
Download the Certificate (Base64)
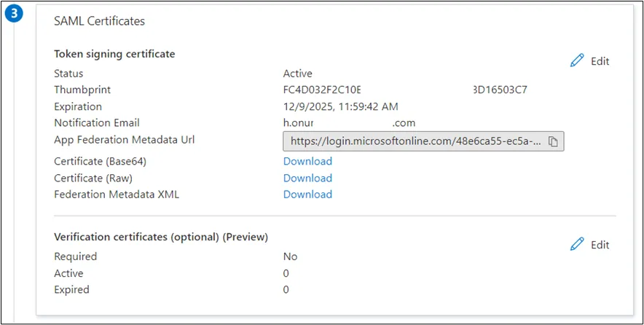click(x=307, y=161)
